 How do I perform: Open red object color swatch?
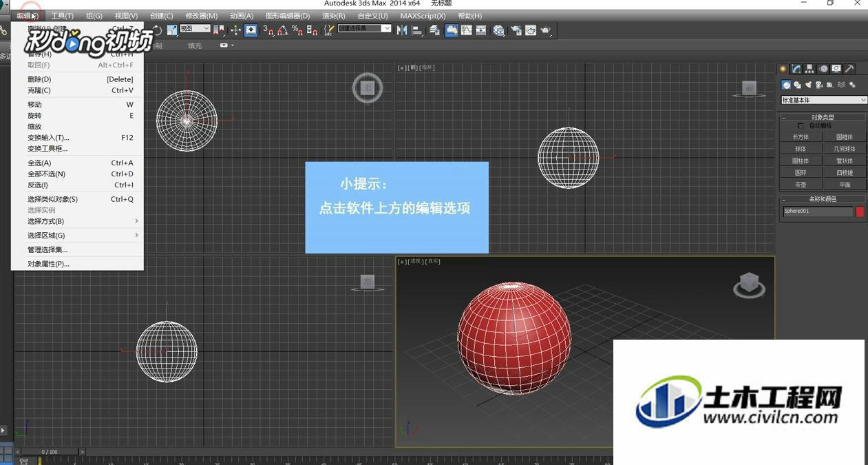[860, 211]
